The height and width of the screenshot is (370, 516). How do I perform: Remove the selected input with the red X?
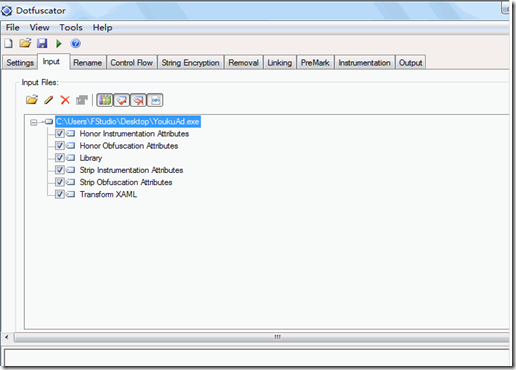click(65, 100)
